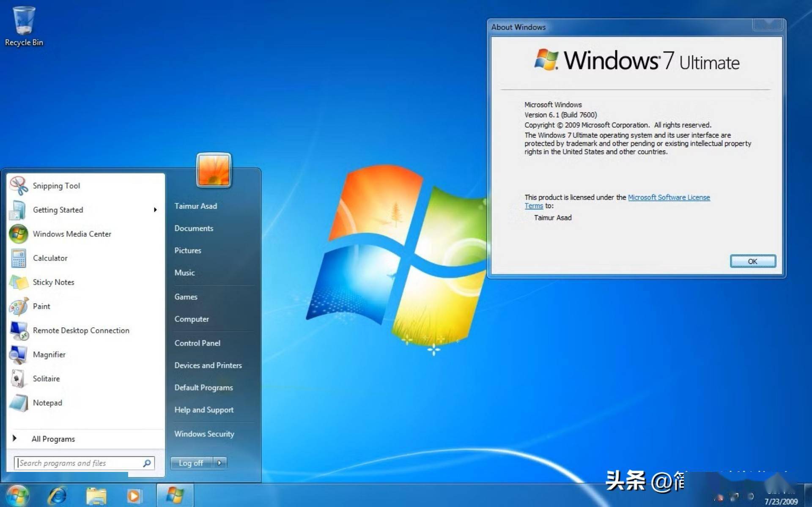Launch Paint from the Start menu

41,306
